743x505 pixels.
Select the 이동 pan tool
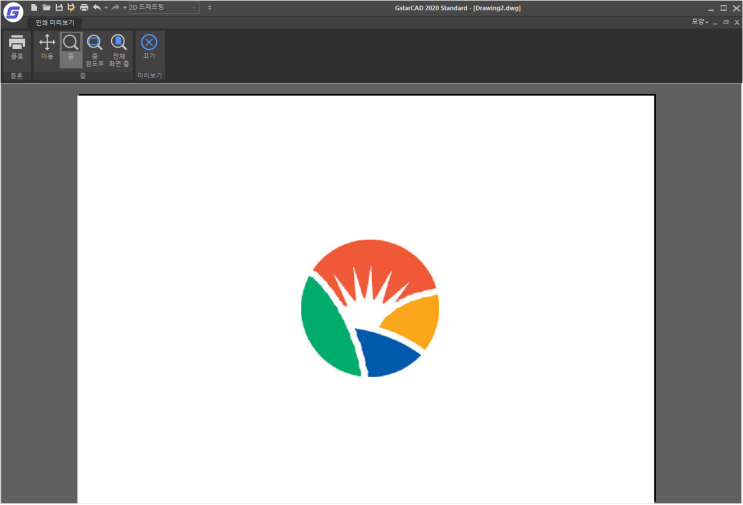pyautogui.click(x=47, y=47)
